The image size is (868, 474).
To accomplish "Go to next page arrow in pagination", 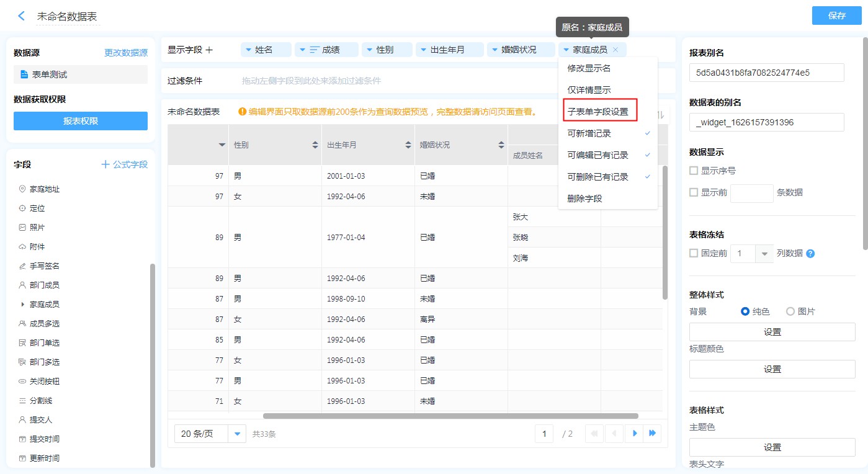I will 634,434.
